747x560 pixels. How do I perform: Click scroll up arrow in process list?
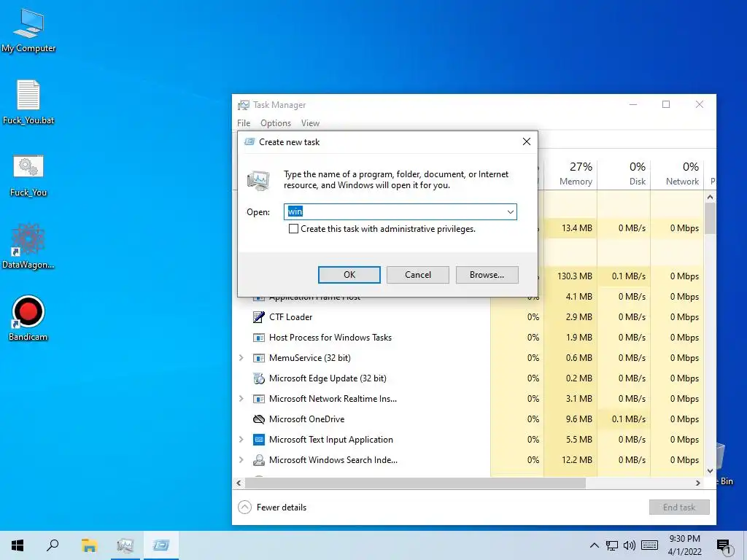point(710,197)
